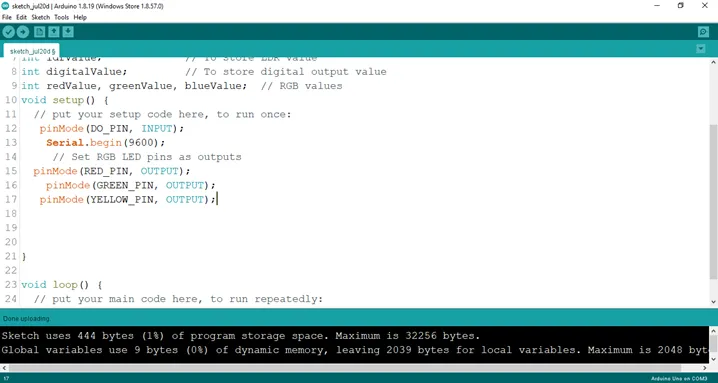Open a sketch with the up-arrow icon

click(54, 32)
